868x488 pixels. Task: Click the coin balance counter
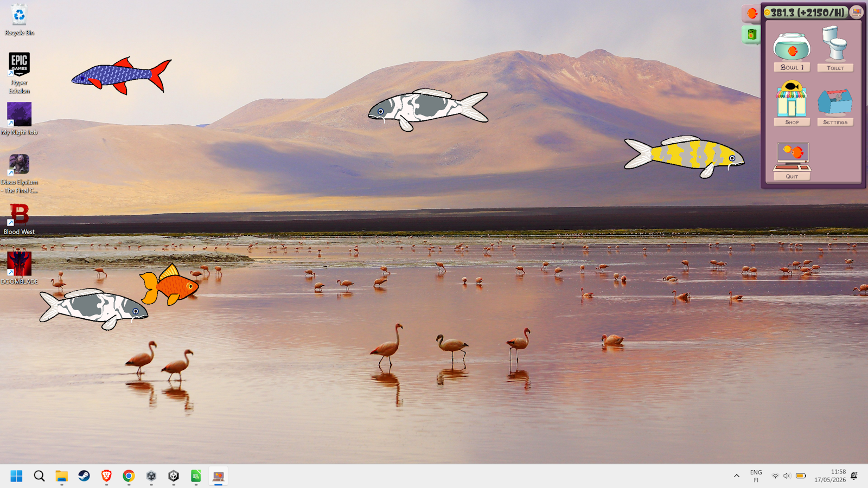(806, 12)
